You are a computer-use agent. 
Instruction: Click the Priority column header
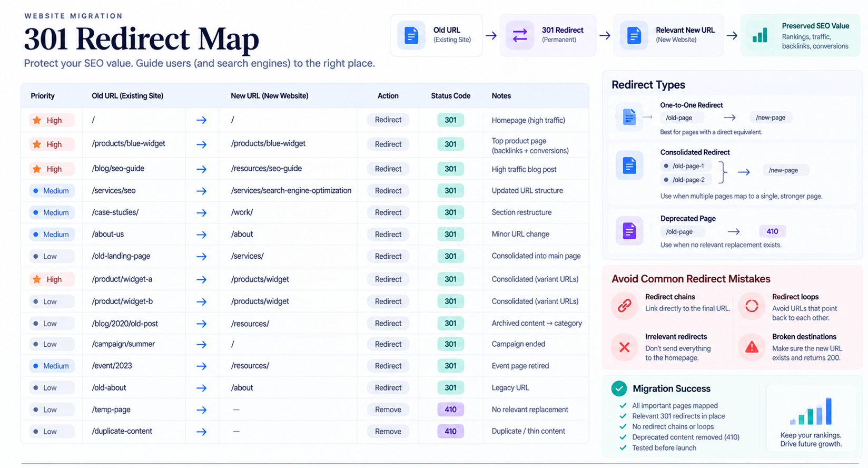pyautogui.click(x=43, y=96)
